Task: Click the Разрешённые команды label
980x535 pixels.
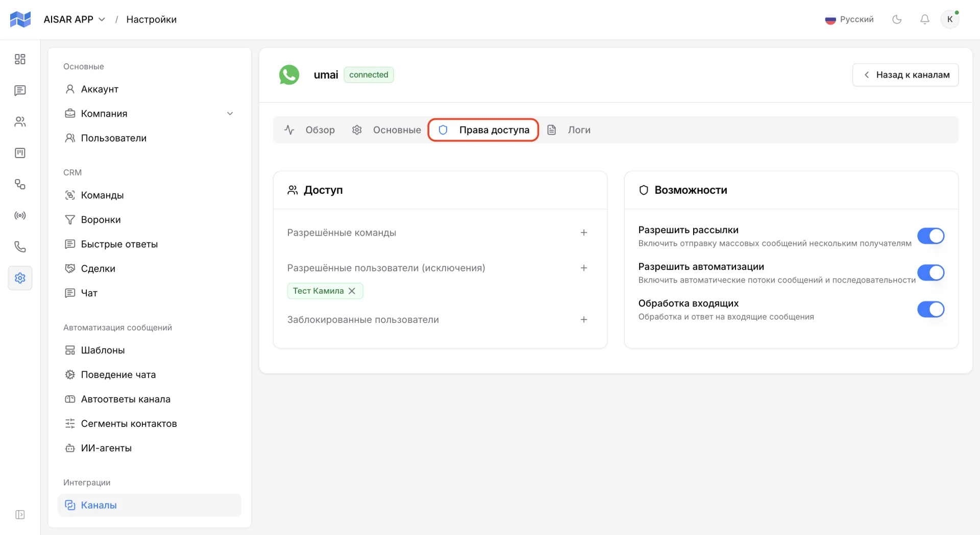Action: click(341, 233)
